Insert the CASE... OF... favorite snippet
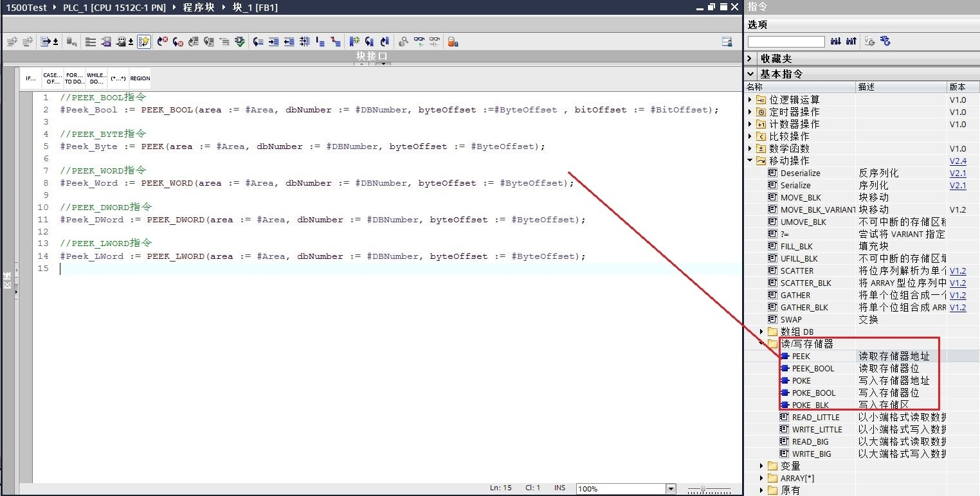Image resolution: width=980 pixels, height=496 pixels. pos(53,78)
